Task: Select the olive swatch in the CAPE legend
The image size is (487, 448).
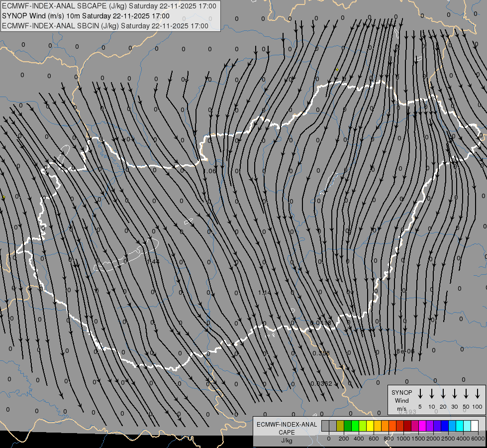Action: click(x=340, y=426)
